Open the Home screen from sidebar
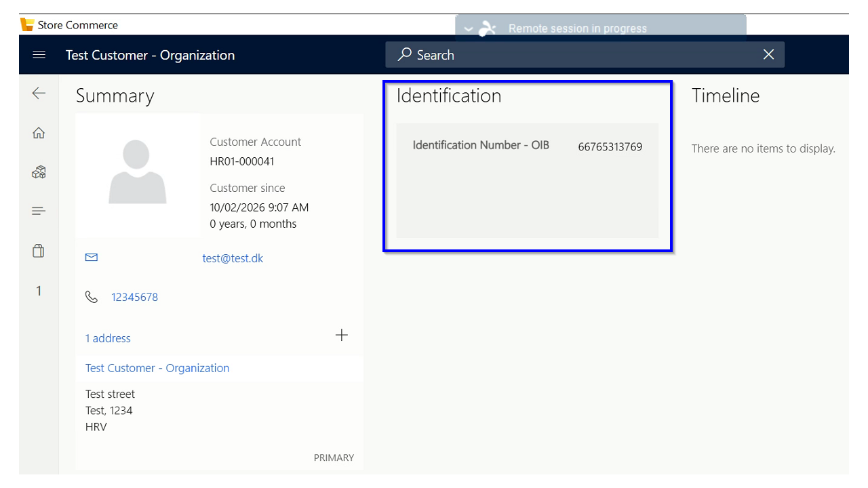Image resolution: width=868 pixels, height=488 pixels. [39, 134]
